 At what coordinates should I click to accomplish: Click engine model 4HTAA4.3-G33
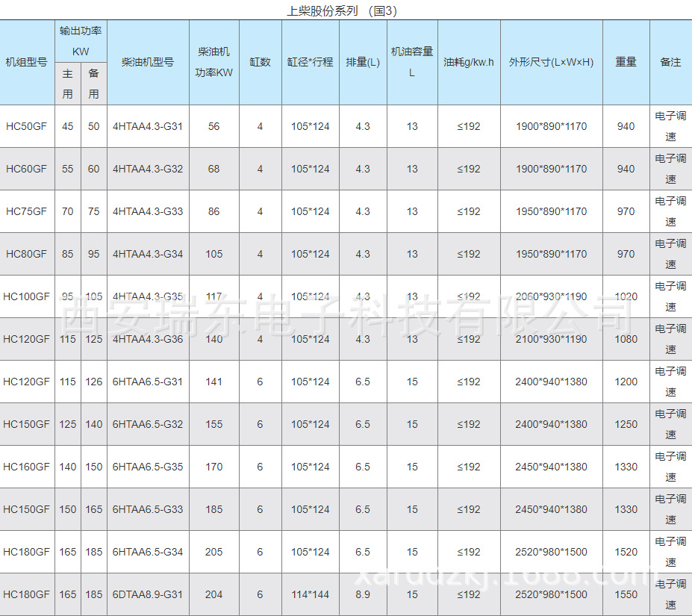(148, 211)
